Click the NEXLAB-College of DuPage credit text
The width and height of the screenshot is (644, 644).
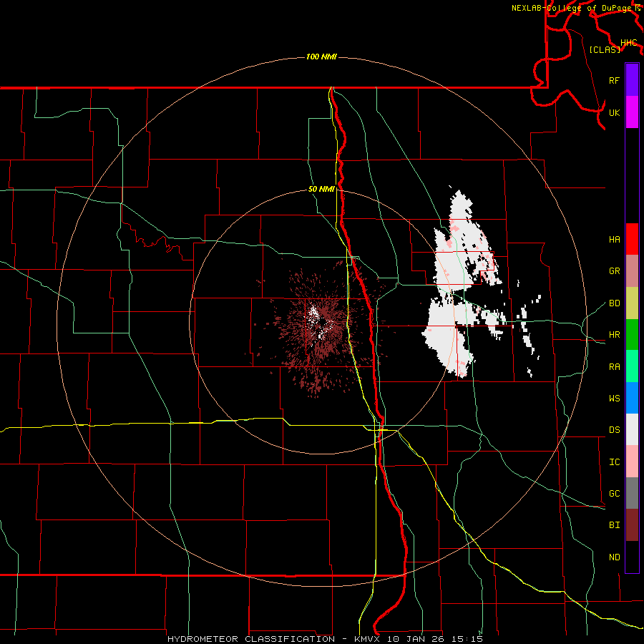pyautogui.click(x=572, y=8)
